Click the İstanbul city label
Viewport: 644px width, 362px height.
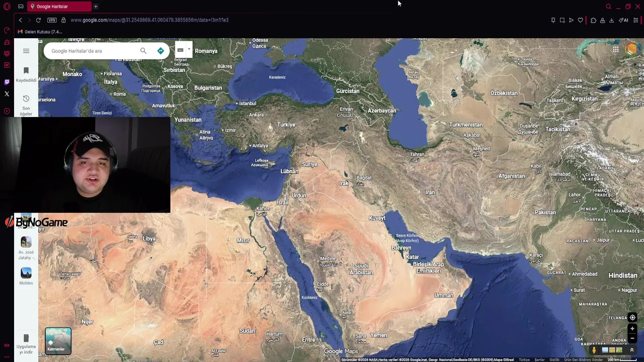point(247,104)
